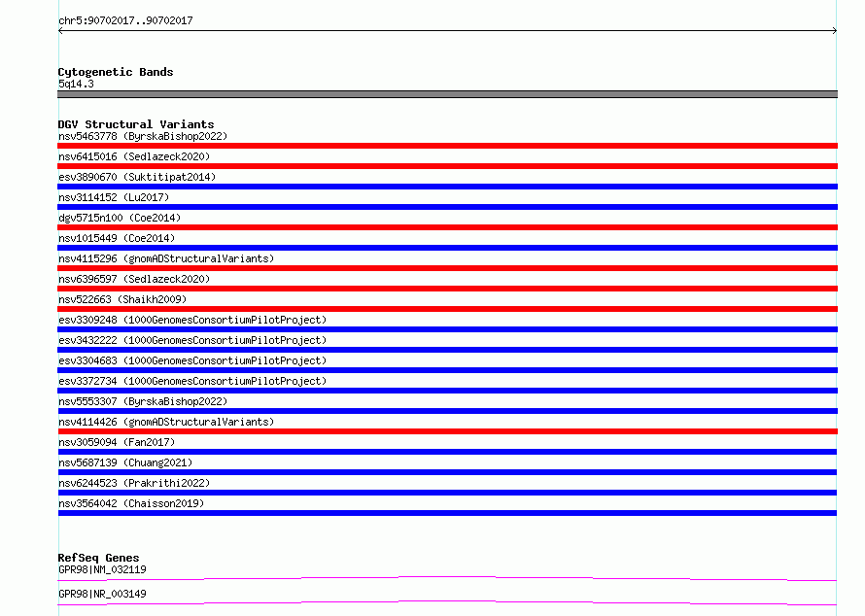Viewport: 865px width, 616px height.
Task: Click the magenta line under GPR98|NR_003149
Action: [x=447, y=602]
